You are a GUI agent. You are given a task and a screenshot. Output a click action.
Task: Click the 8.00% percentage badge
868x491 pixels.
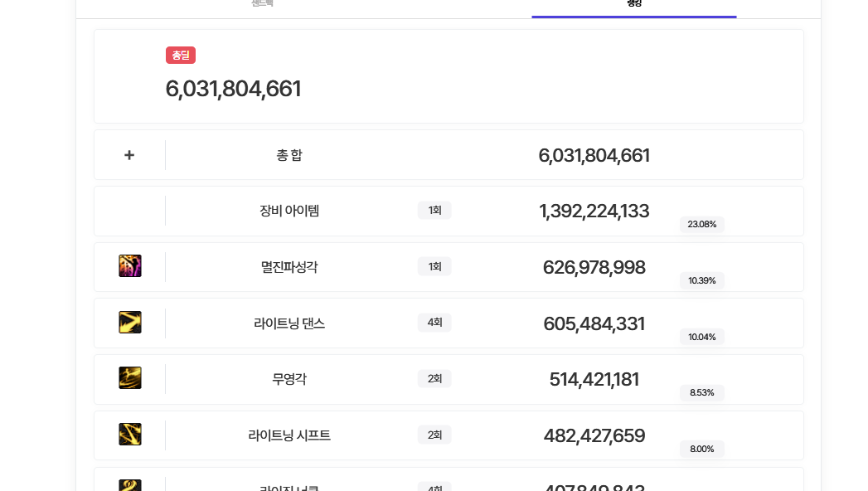(702, 449)
